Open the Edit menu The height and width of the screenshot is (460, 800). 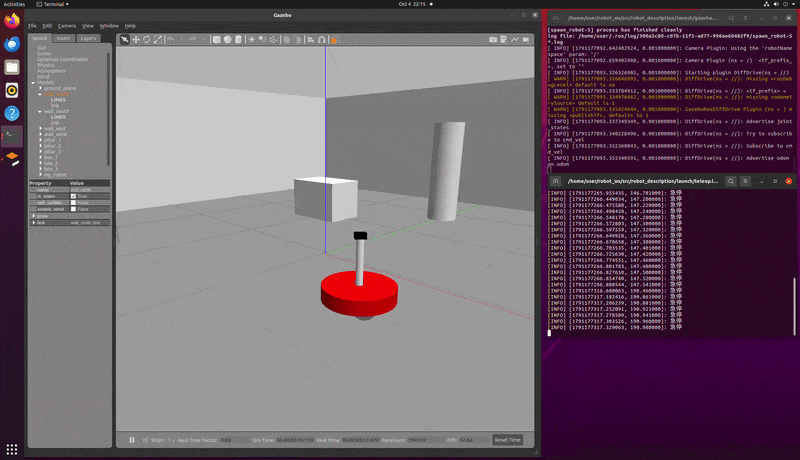point(47,25)
